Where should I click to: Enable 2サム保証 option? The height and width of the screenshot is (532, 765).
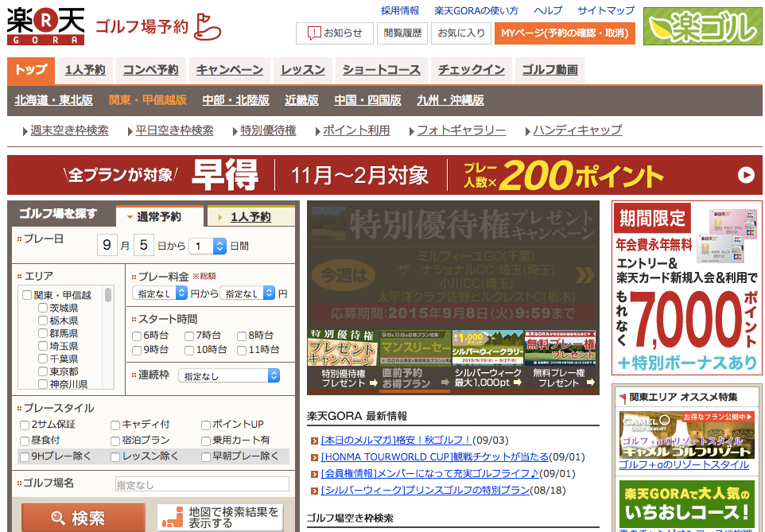[25, 425]
